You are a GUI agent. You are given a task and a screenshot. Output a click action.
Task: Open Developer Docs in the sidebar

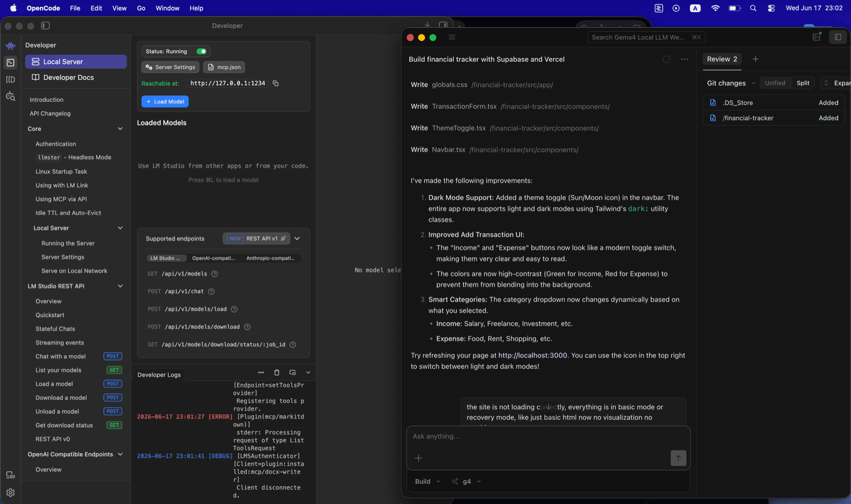[76, 78]
